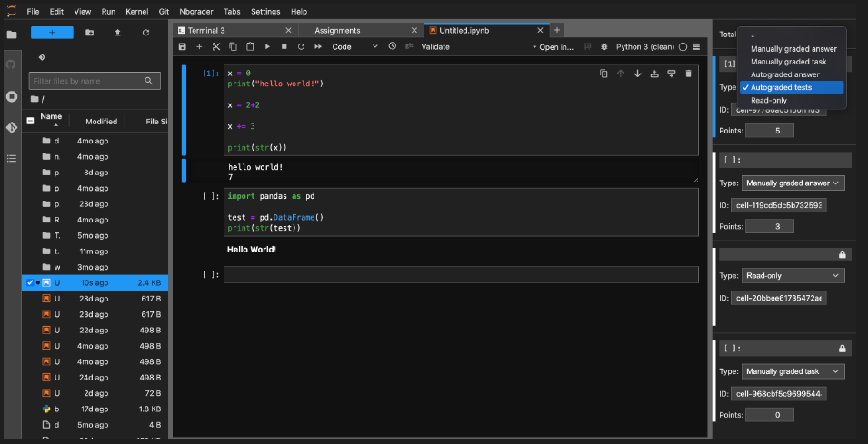This screenshot has height=444, width=868.
Task: Open the 'Read-only' type dropdown
Action: 793,275
